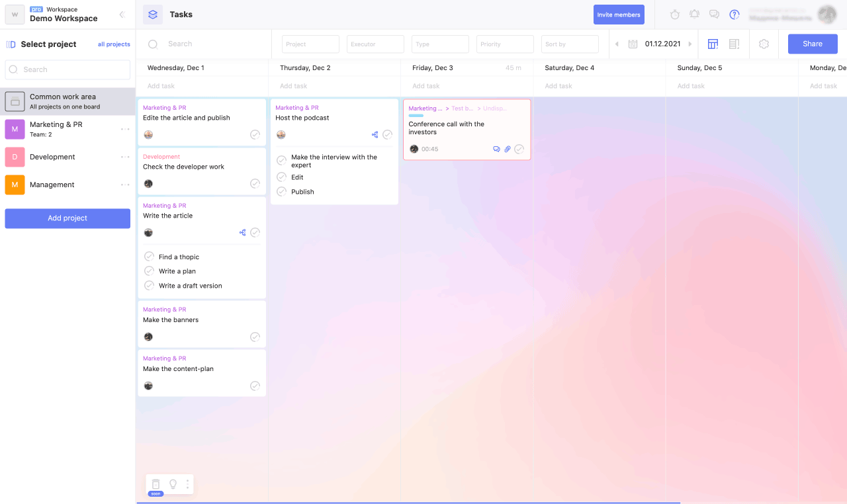Click the Add project button
Viewport: 847px width, 504px height.
click(67, 218)
